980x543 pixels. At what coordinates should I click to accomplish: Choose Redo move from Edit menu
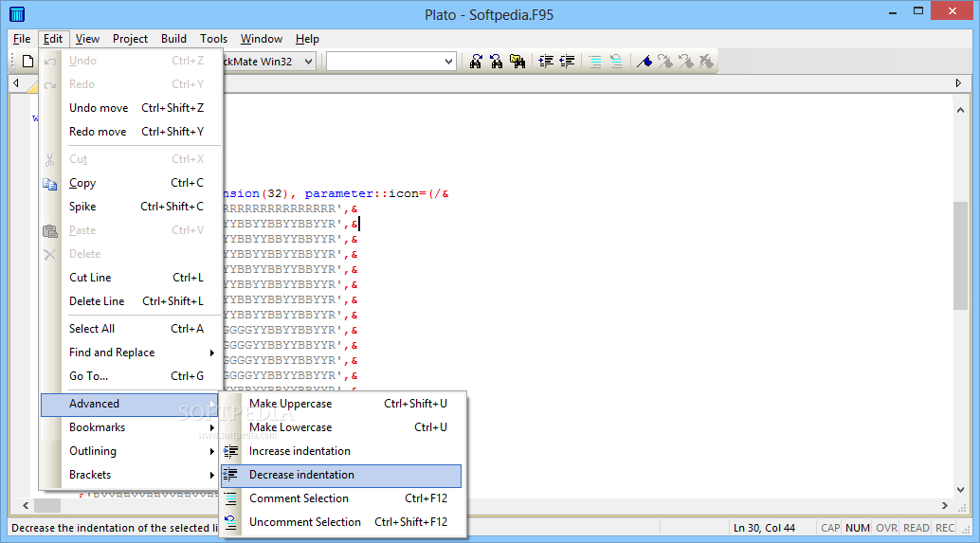coord(131,132)
